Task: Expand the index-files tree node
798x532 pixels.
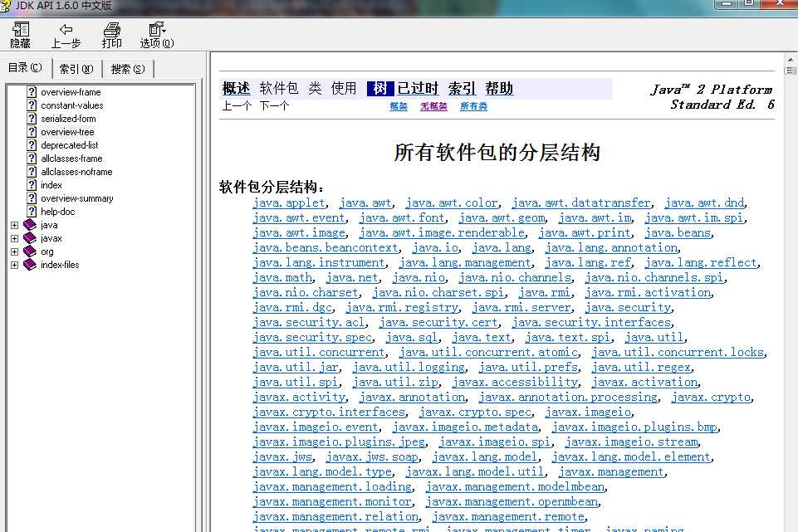Action: click(x=14, y=265)
